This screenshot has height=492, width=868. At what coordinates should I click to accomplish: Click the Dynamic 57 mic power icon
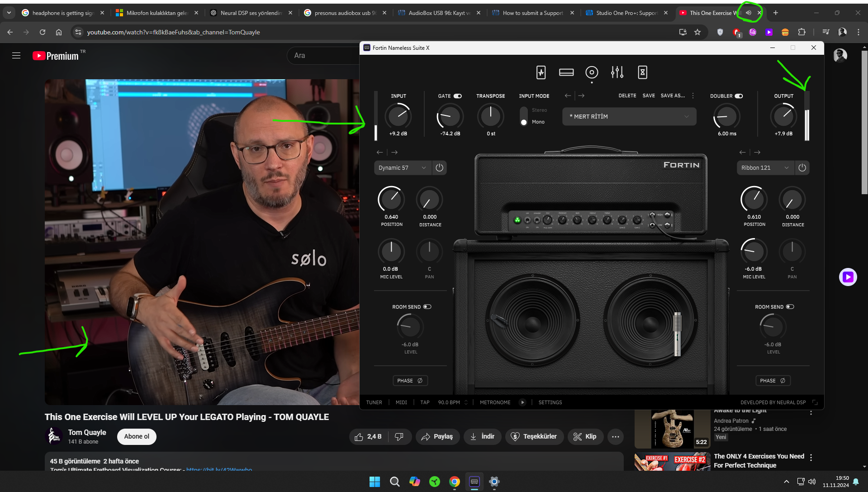point(439,168)
